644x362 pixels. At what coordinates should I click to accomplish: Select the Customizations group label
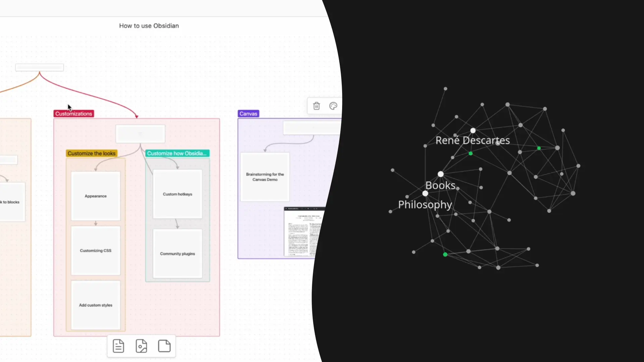73,114
